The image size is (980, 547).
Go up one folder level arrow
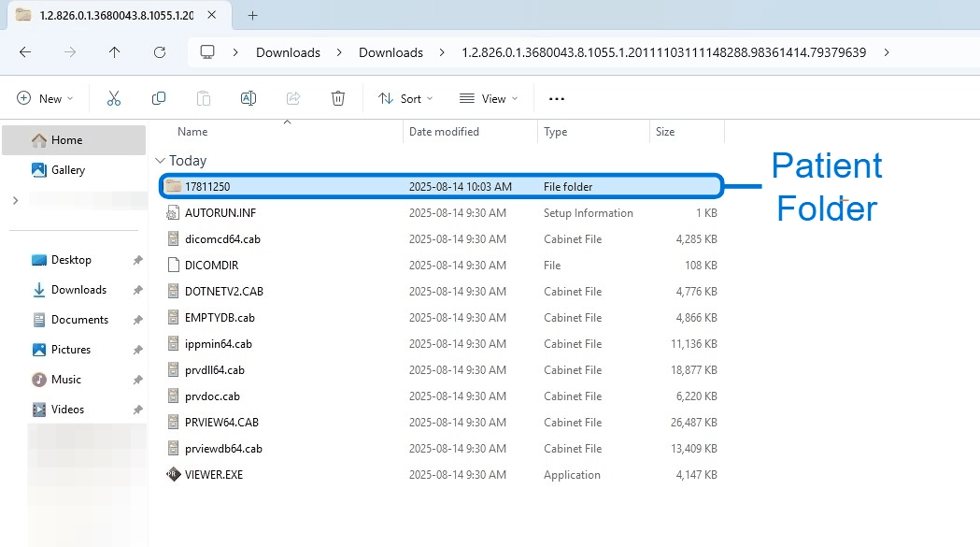[x=114, y=52]
